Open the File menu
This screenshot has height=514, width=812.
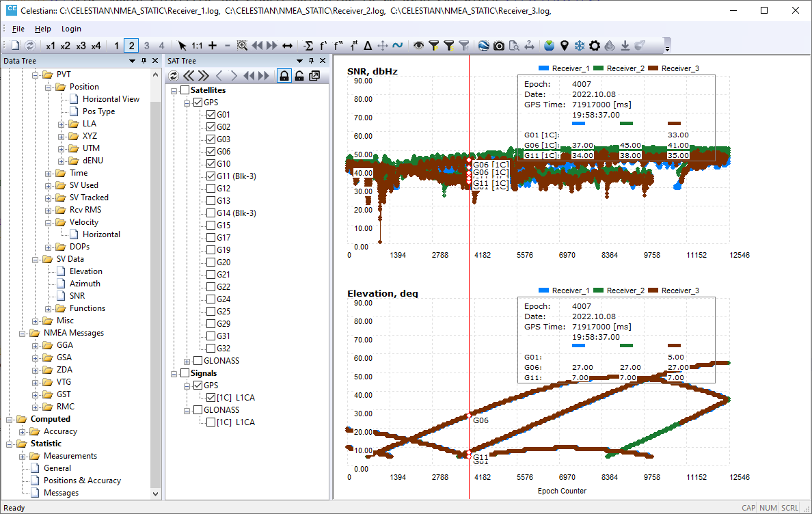pyautogui.click(x=18, y=29)
